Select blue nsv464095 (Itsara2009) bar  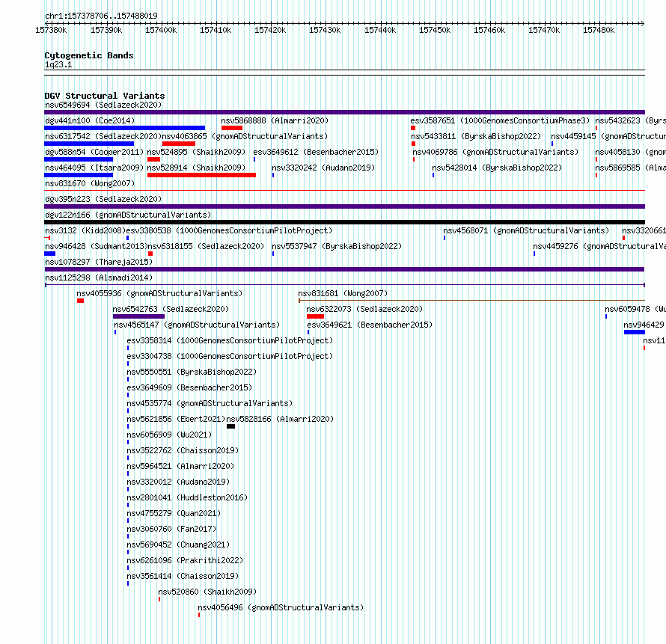pyautogui.click(x=79, y=175)
